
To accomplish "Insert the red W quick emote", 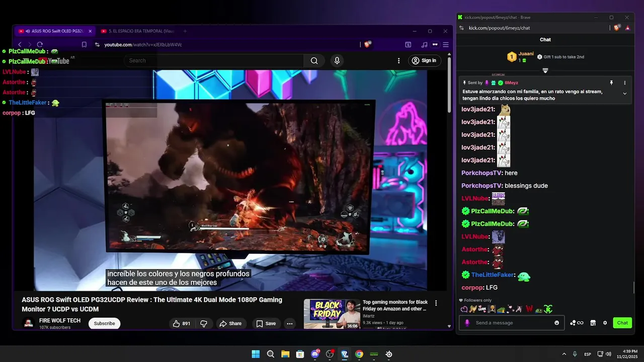I will [x=529, y=309].
